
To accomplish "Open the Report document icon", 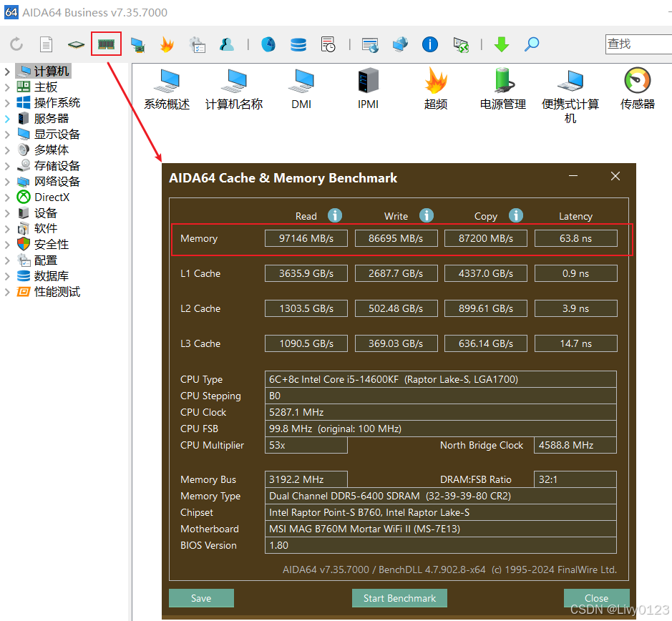I will pos(46,44).
